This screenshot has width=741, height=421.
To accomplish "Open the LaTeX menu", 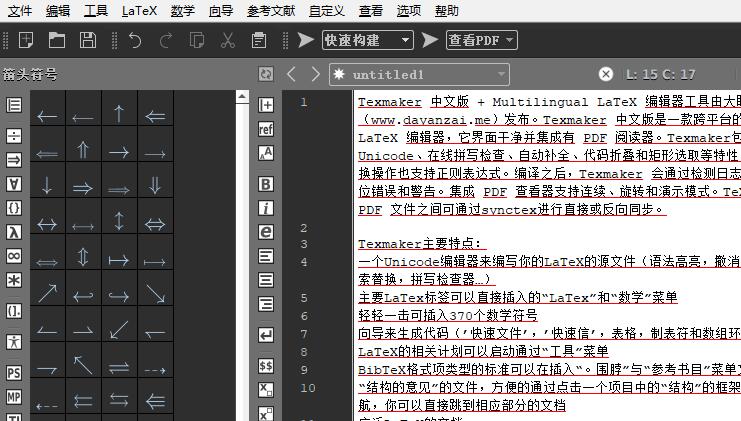I will point(139,10).
